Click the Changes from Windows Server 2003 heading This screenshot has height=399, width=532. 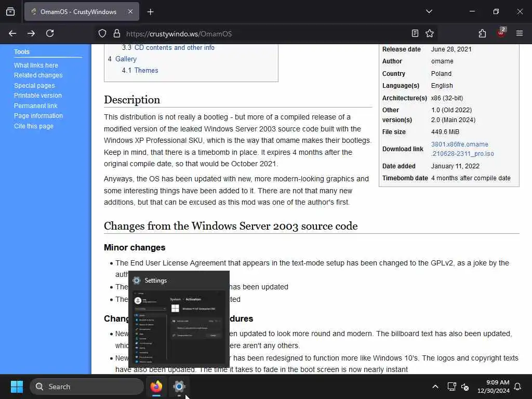[231, 226]
